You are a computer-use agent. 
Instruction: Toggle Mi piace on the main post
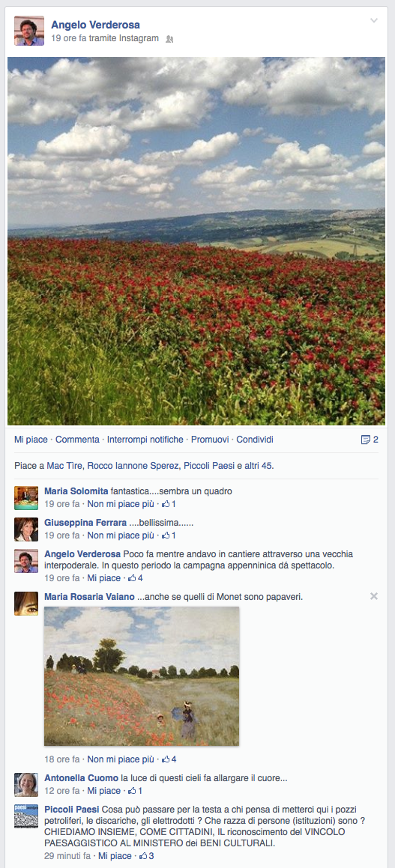point(31,440)
